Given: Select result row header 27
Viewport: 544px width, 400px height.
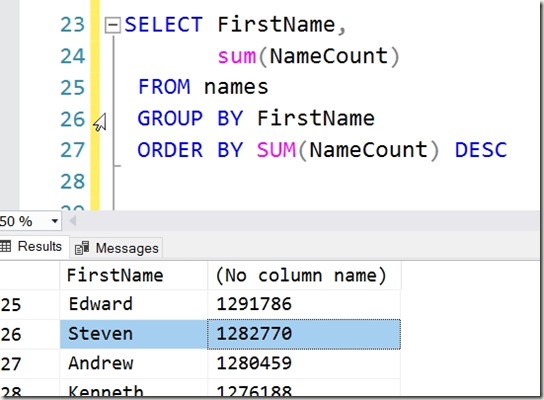Looking at the screenshot, I should point(29,364).
